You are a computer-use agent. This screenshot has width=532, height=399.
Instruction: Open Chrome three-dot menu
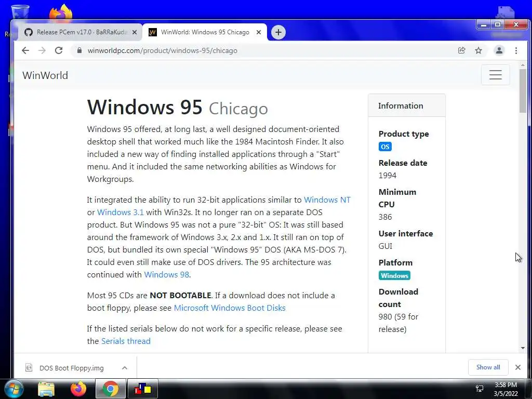(x=516, y=50)
